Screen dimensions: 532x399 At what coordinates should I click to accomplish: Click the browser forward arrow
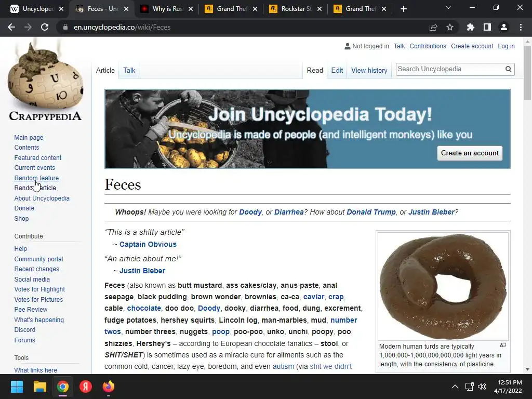coord(28,27)
